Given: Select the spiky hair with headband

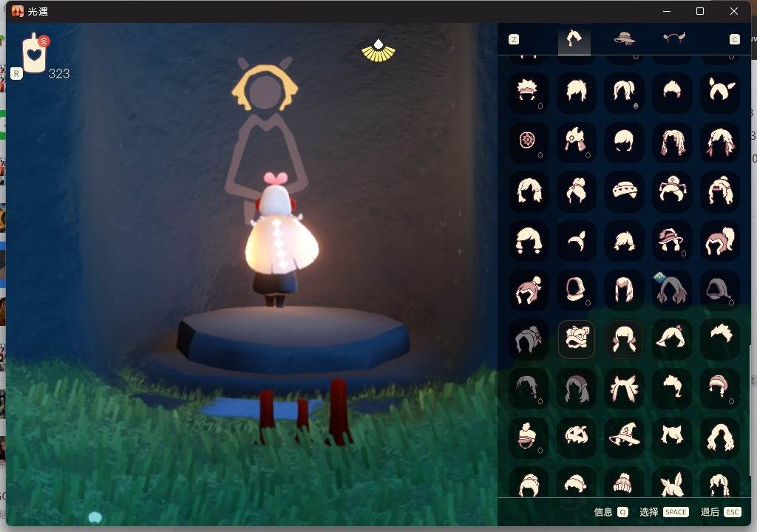Looking at the screenshot, I should [528, 91].
